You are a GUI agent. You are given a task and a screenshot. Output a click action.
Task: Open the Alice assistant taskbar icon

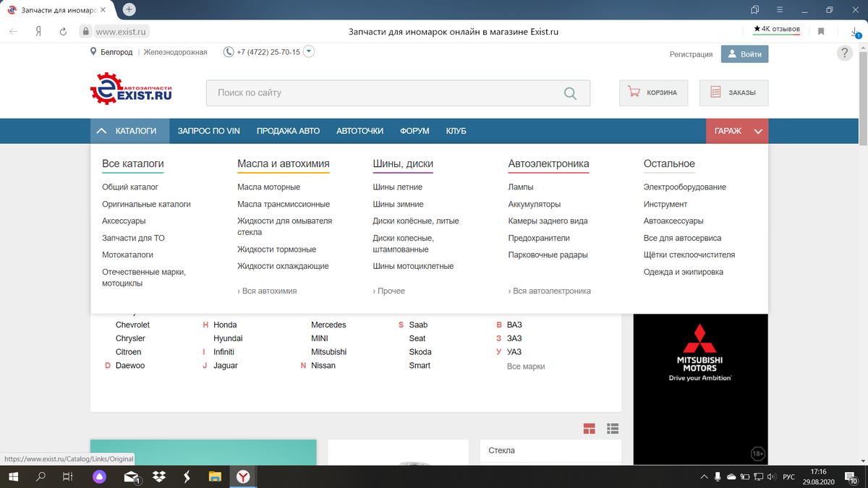coord(100,476)
